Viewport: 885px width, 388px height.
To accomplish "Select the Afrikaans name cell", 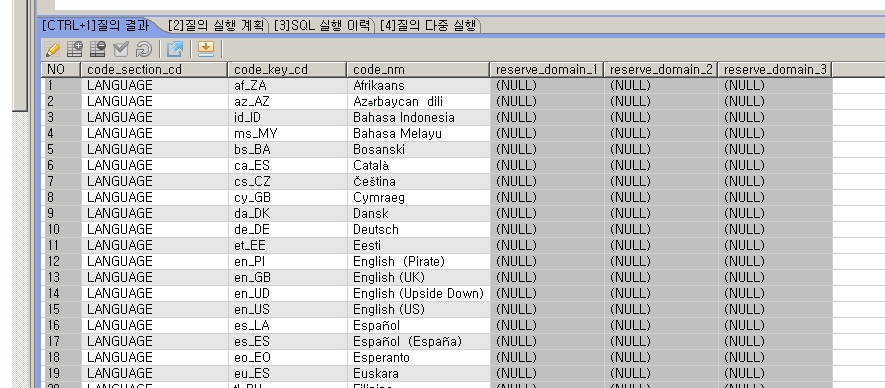I will pyautogui.click(x=418, y=85).
